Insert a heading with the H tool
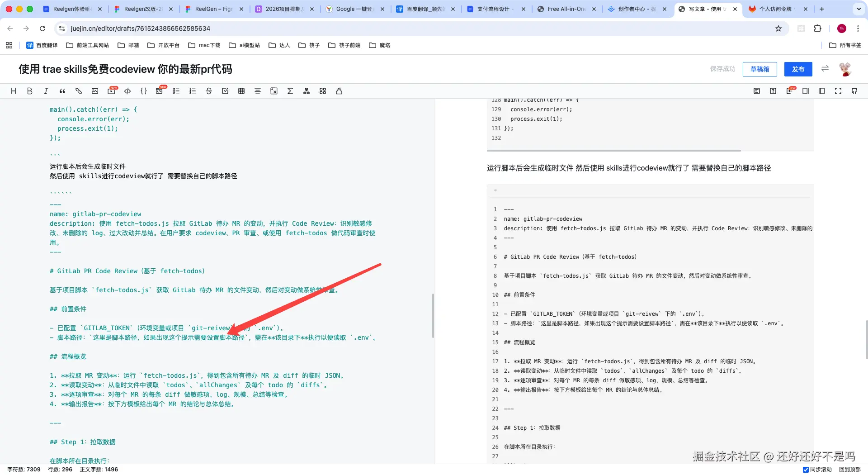Viewport: 868px width, 475px height. point(14,91)
